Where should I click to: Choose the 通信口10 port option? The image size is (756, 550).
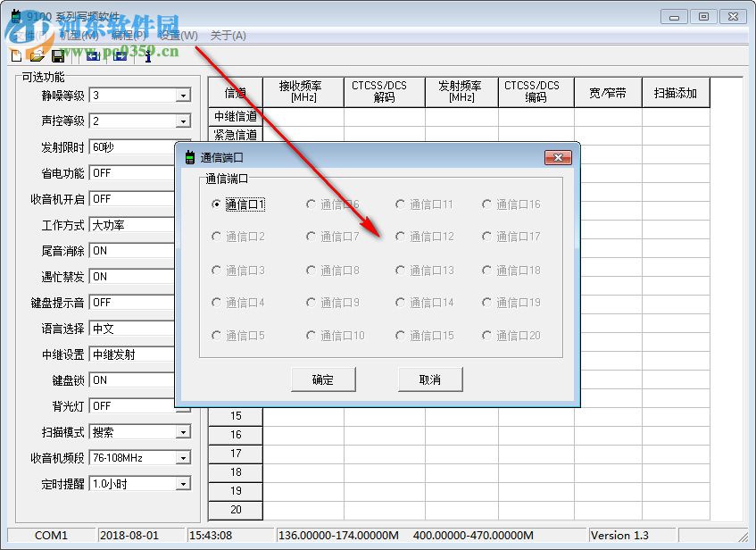click(336, 336)
